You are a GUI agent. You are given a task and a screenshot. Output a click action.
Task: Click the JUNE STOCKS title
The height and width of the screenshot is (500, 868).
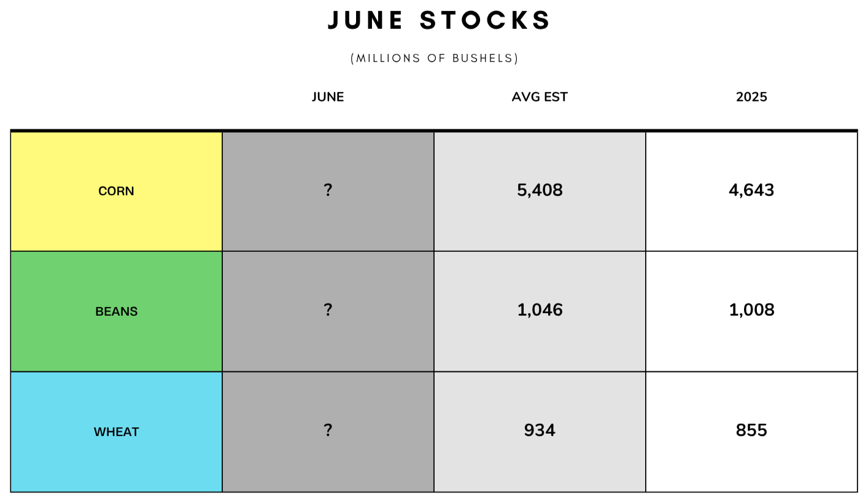tap(439, 20)
